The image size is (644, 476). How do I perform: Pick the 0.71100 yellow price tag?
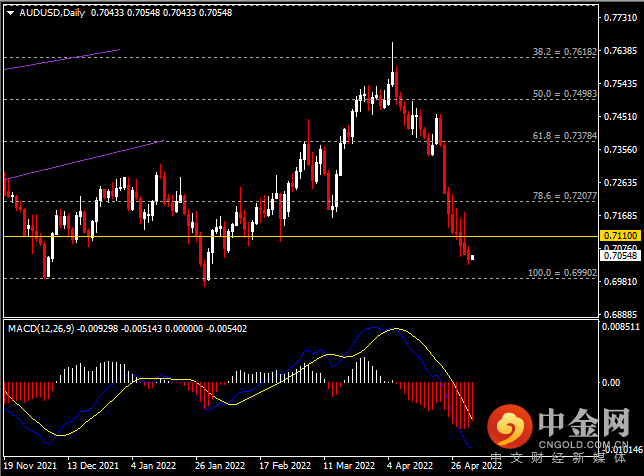click(x=621, y=236)
